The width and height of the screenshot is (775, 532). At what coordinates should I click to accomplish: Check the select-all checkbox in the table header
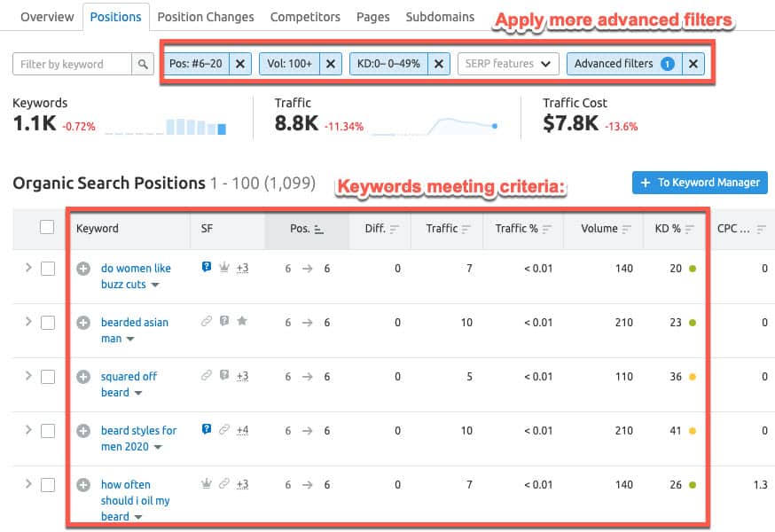(49, 229)
